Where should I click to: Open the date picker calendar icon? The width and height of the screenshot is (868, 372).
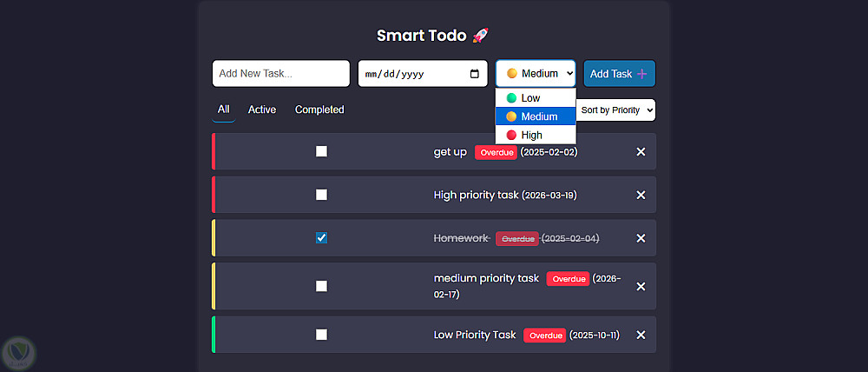click(x=474, y=74)
